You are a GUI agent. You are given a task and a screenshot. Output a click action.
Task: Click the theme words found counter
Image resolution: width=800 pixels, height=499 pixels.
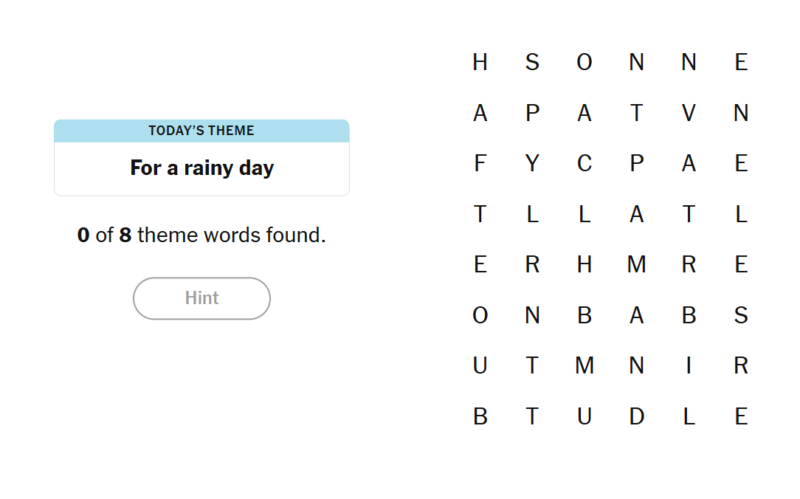coord(201,236)
